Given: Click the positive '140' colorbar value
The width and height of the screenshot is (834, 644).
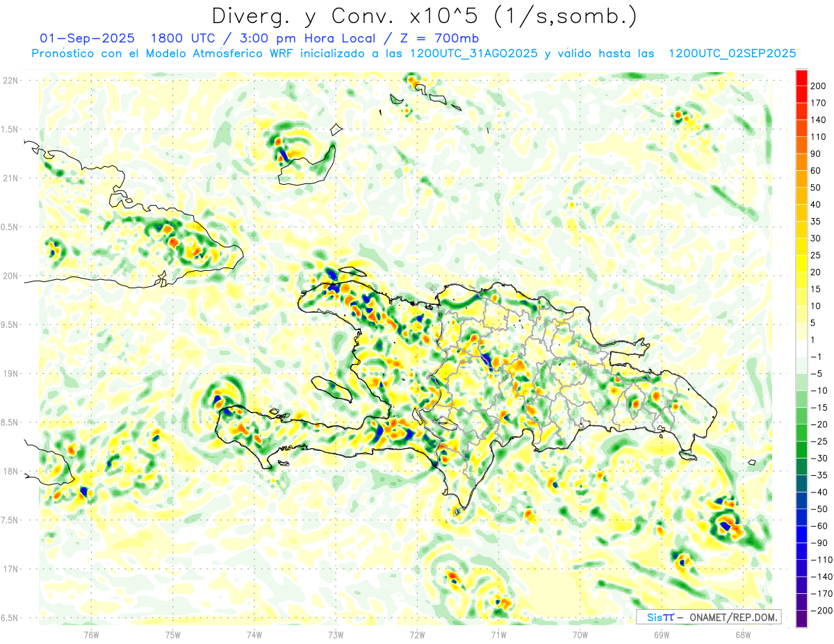Looking at the screenshot, I should pos(819,119).
